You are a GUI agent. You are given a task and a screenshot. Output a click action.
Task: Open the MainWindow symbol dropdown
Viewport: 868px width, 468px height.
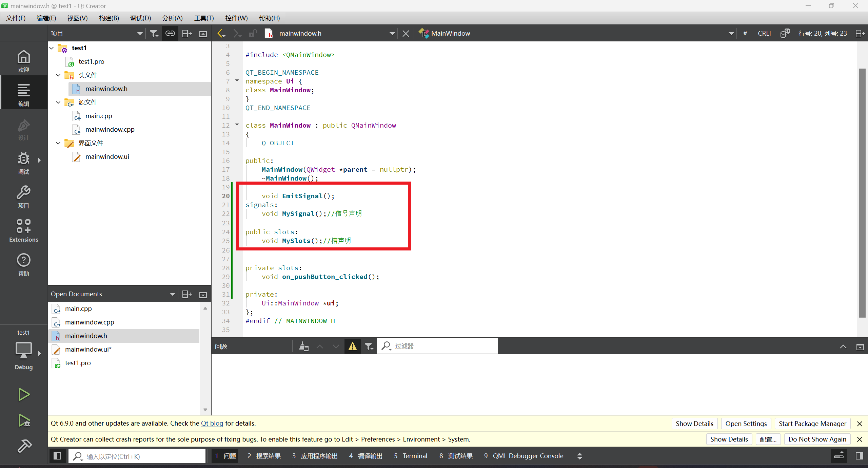coord(731,33)
